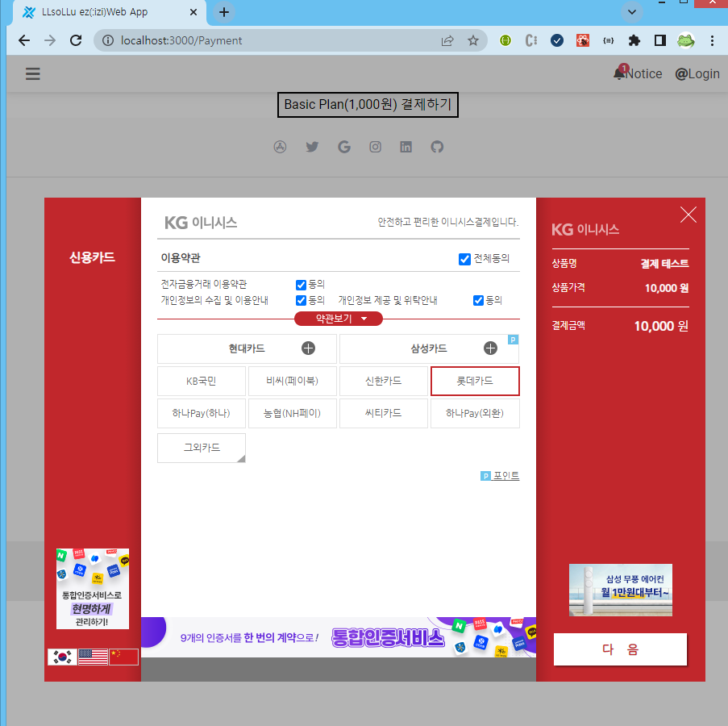Select 현대카드 card option

click(x=247, y=348)
